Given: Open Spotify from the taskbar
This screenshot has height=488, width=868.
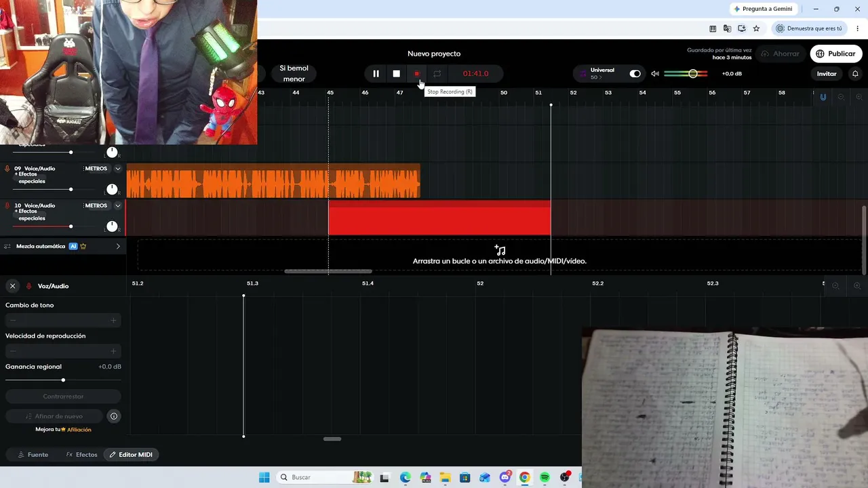Looking at the screenshot, I should [545, 477].
